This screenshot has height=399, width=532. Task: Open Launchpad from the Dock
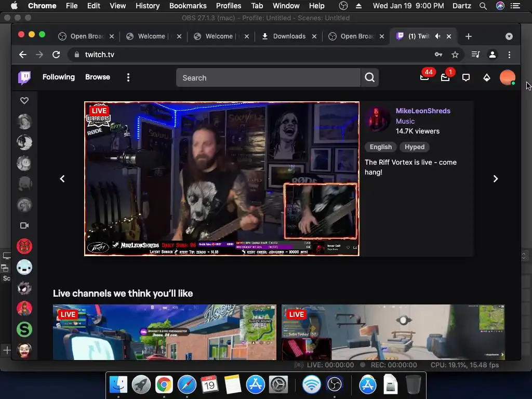click(x=141, y=385)
